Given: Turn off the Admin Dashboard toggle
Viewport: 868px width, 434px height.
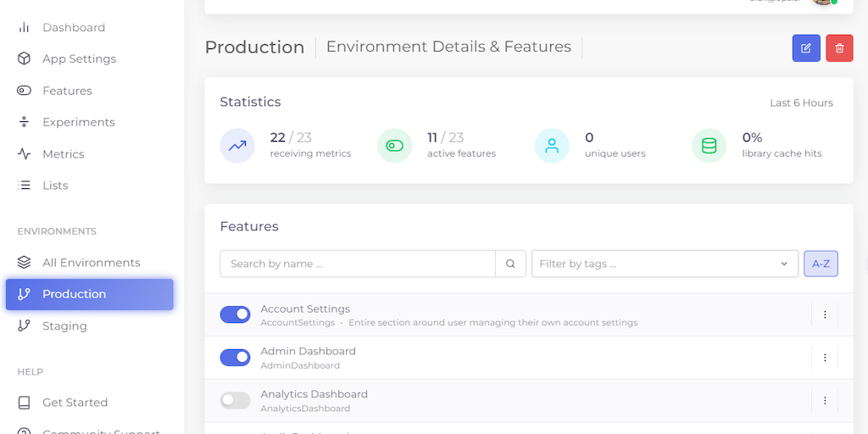Looking at the screenshot, I should pyautogui.click(x=235, y=358).
